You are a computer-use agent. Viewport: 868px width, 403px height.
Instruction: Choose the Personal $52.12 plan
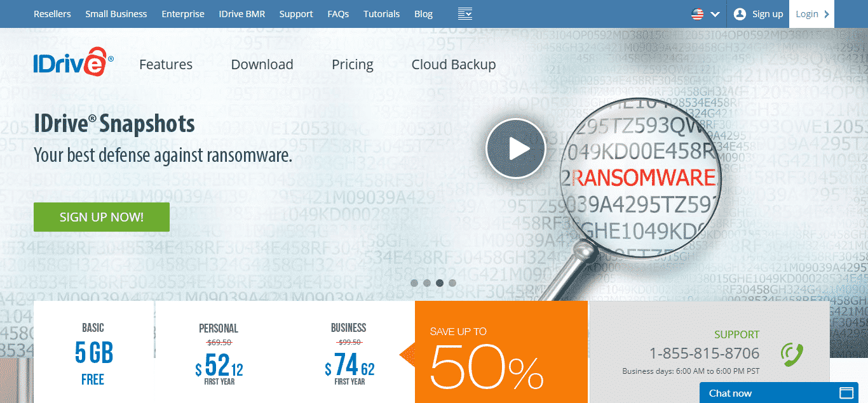(x=219, y=354)
